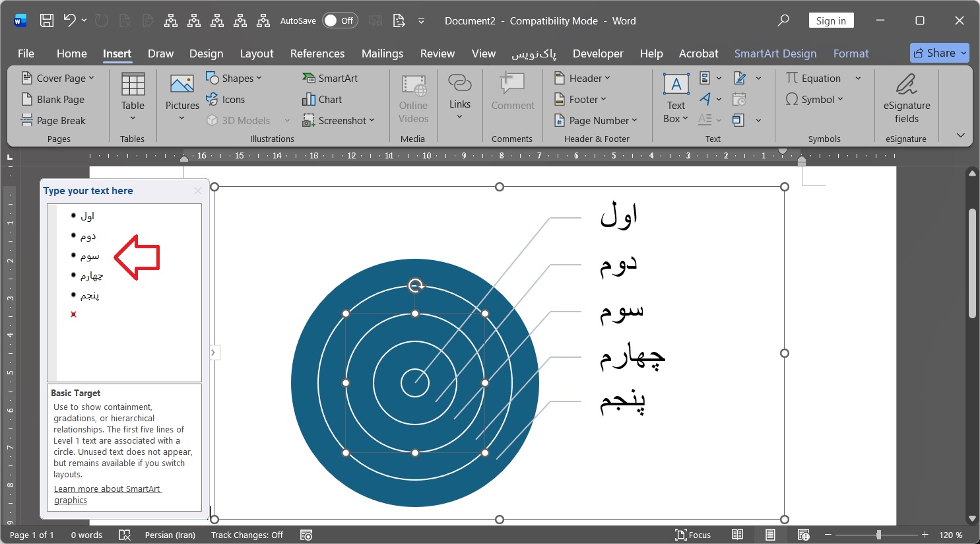
Task: Open the Icons gallery
Action: click(226, 99)
